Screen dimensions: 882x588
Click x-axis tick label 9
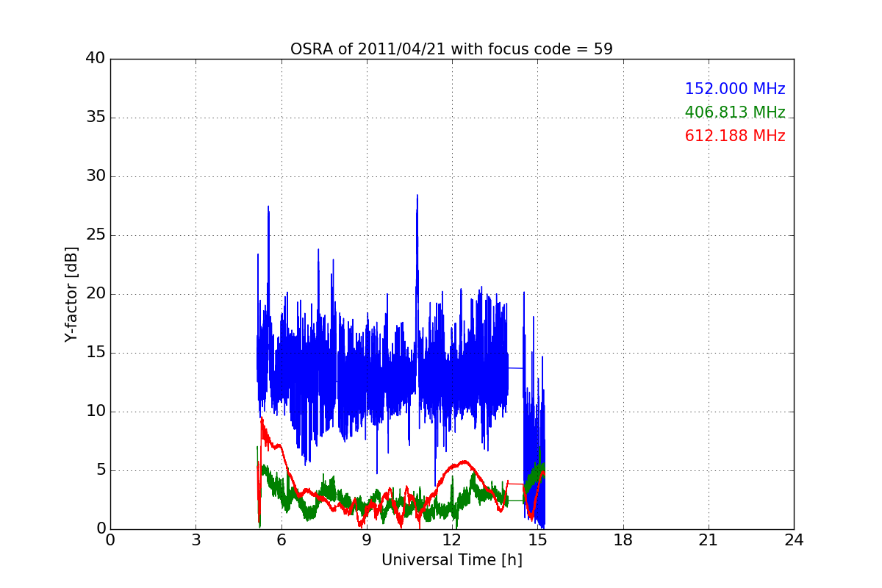coord(367,540)
